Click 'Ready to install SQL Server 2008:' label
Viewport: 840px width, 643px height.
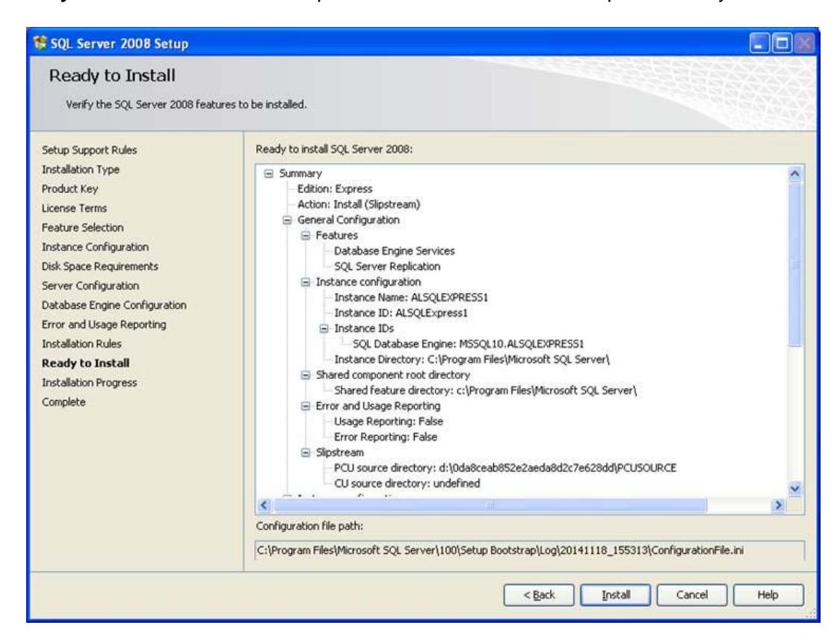(334, 150)
